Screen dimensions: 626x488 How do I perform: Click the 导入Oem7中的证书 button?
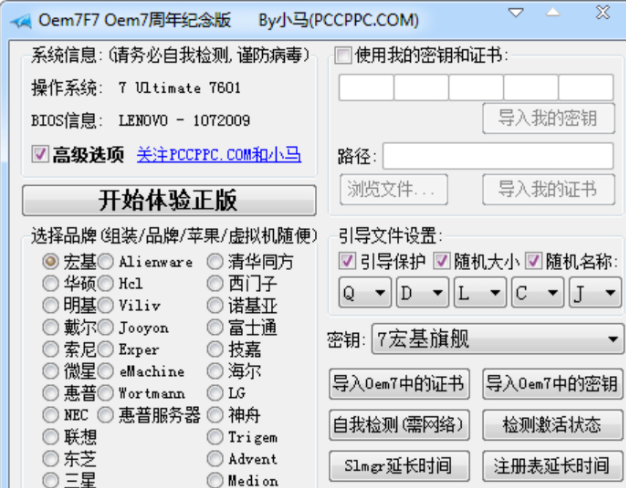pyautogui.click(x=398, y=384)
